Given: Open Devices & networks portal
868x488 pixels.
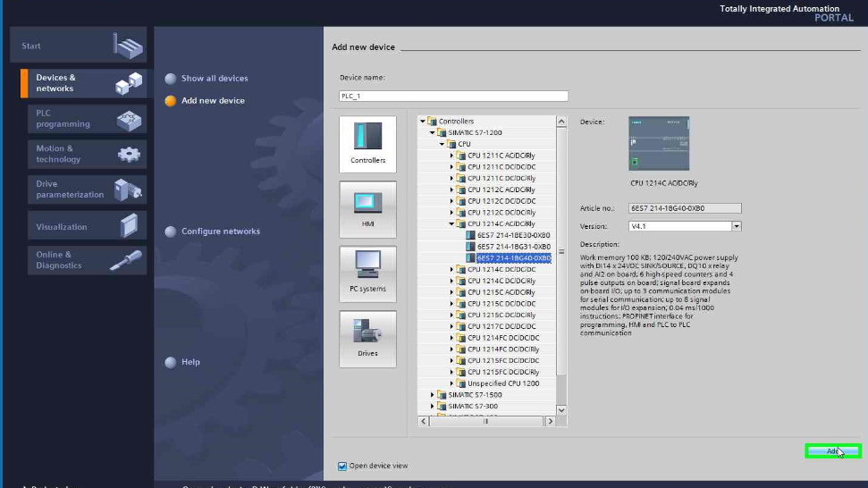Looking at the screenshot, I should coord(84,83).
